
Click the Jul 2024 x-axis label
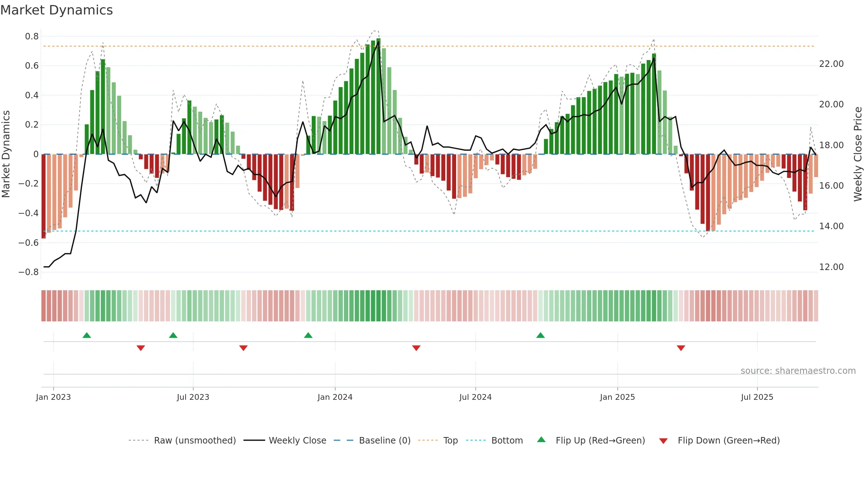(476, 397)
